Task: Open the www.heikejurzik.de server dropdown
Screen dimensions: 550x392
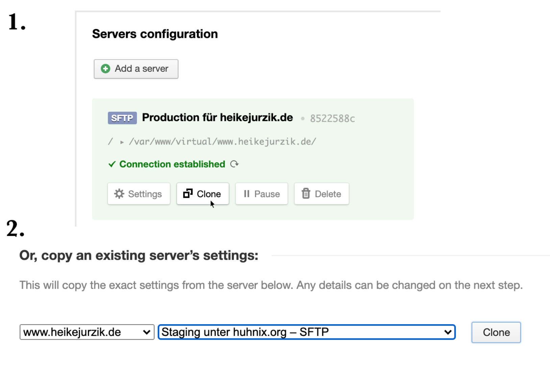Action: coord(86,332)
